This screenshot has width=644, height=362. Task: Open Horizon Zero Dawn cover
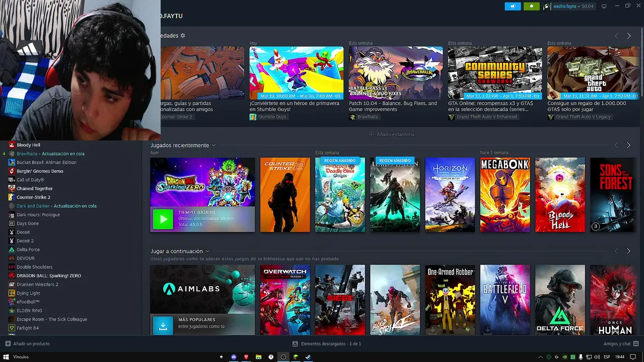pyautogui.click(x=450, y=195)
